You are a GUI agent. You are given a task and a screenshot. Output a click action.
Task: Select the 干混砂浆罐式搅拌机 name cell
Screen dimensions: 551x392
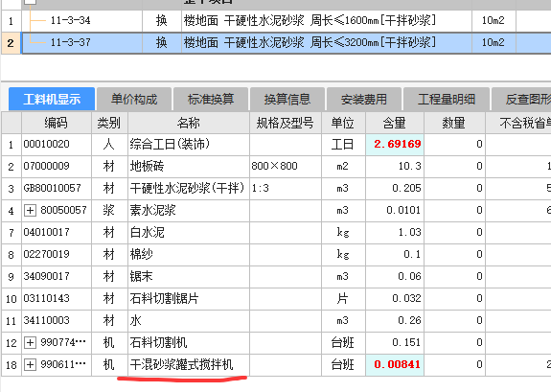click(189, 364)
